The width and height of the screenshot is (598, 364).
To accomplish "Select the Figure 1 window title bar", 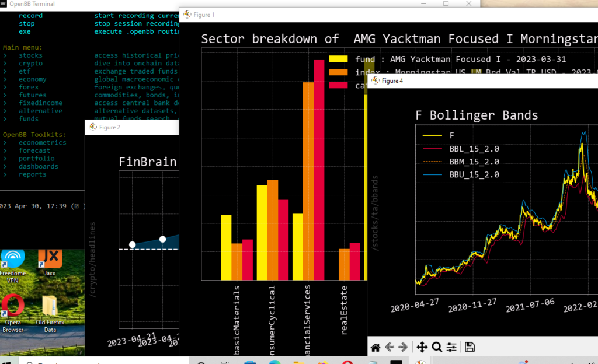I will (x=263, y=15).
